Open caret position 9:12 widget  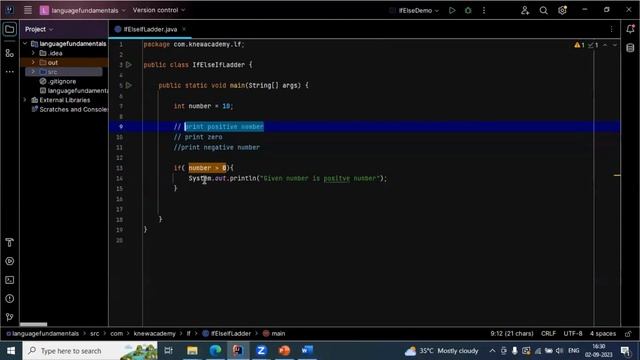point(512,333)
